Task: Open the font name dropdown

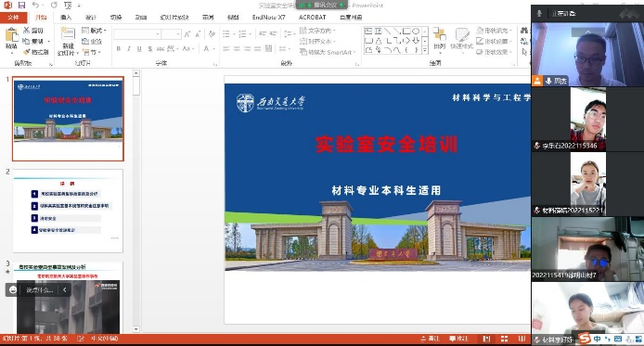Action: tap(137, 34)
